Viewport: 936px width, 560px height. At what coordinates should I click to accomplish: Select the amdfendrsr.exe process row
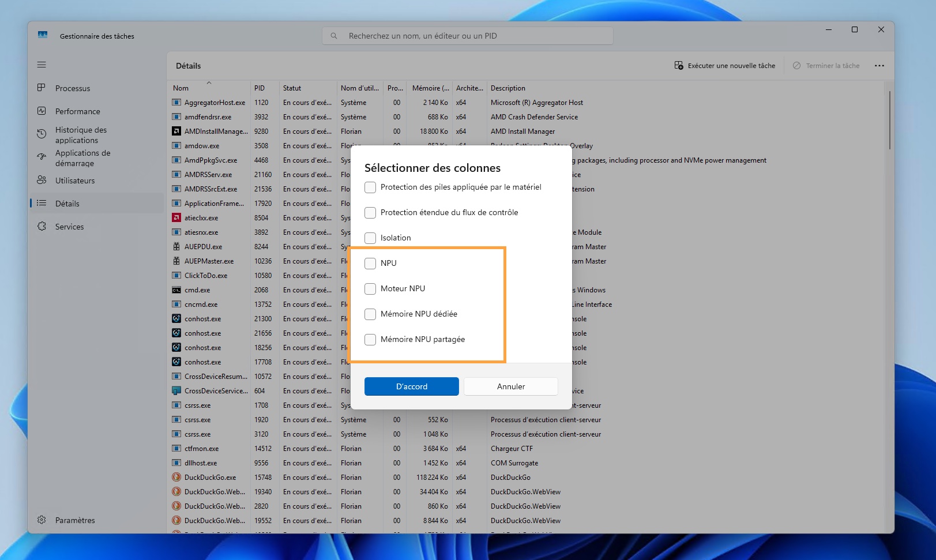point(525,117)
